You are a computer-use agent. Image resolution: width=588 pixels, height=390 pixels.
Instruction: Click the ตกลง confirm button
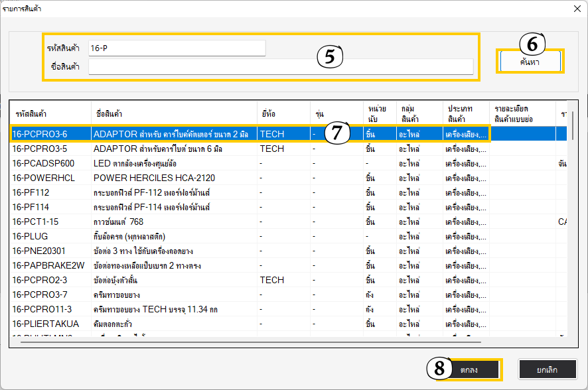point(472,369)
